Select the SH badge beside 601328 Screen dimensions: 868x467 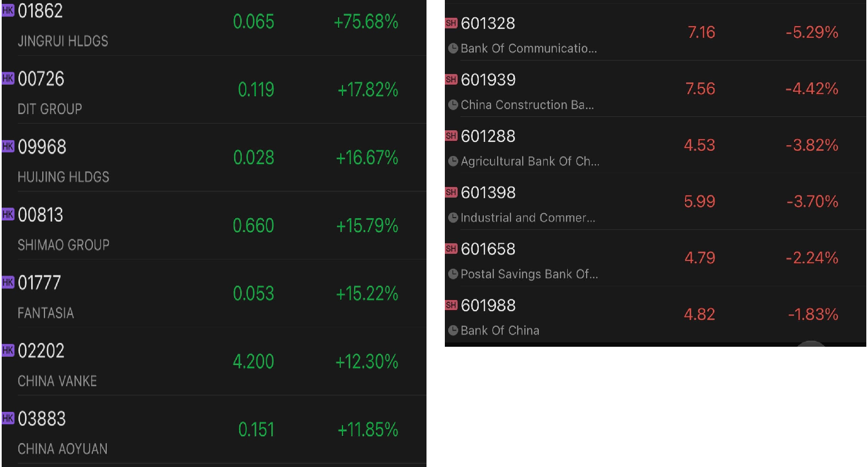(451, 23)
